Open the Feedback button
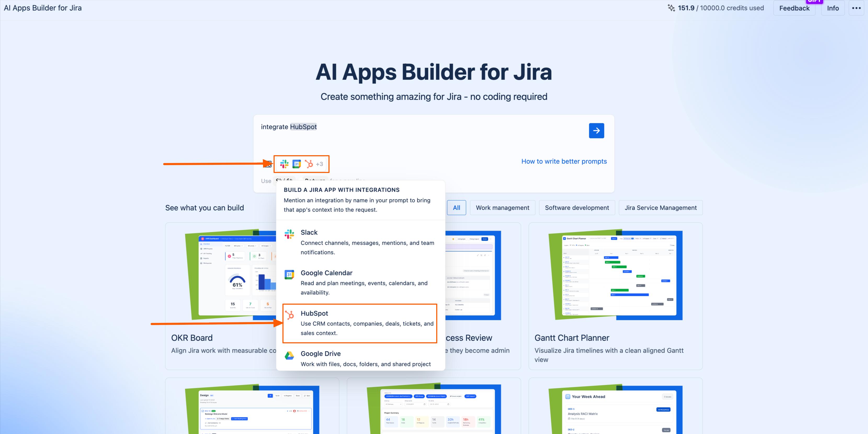Screen dimensions: 868x434 794,8
